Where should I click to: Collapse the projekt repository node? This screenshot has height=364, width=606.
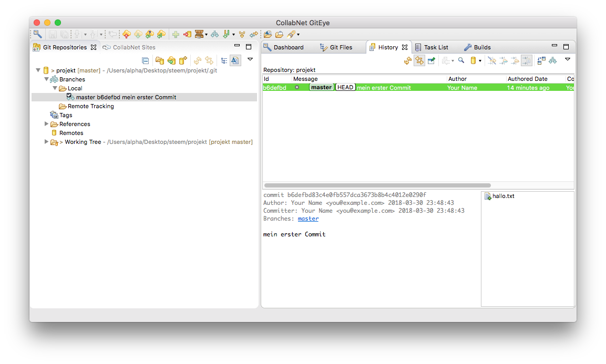point(38,70)
